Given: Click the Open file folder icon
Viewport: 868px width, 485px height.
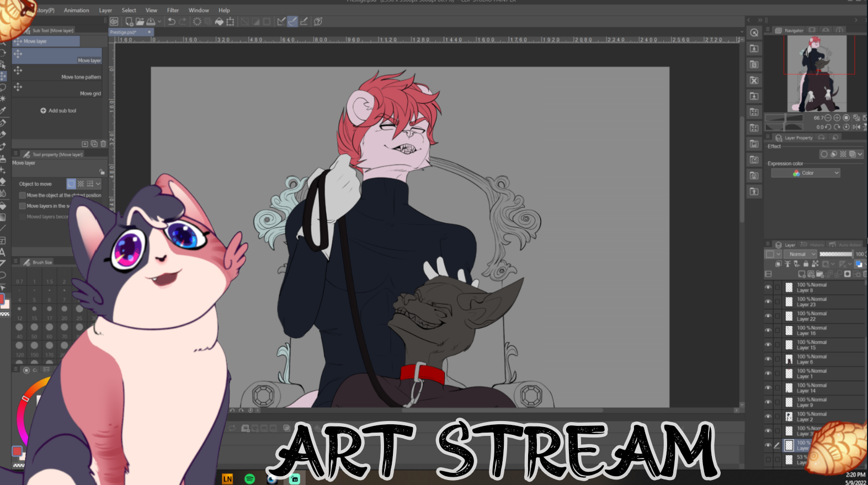Looking at the screenshot, I should [x=140, y=22].
